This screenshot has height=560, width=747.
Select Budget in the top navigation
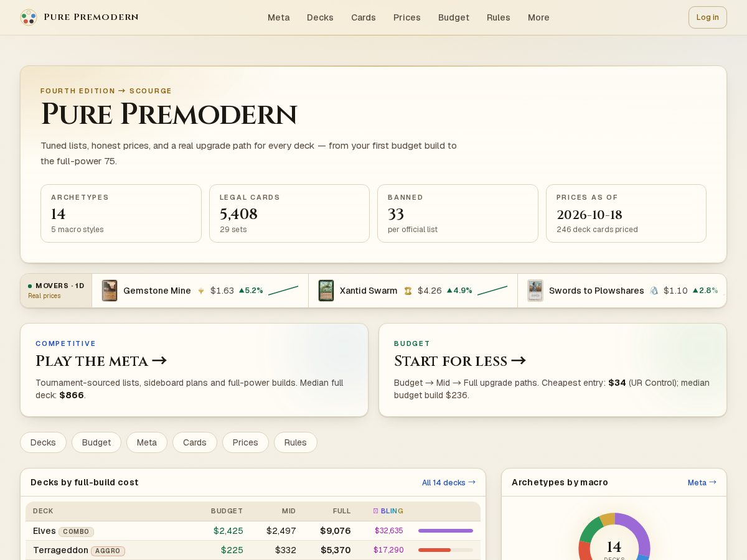click(x=454, y=17)
